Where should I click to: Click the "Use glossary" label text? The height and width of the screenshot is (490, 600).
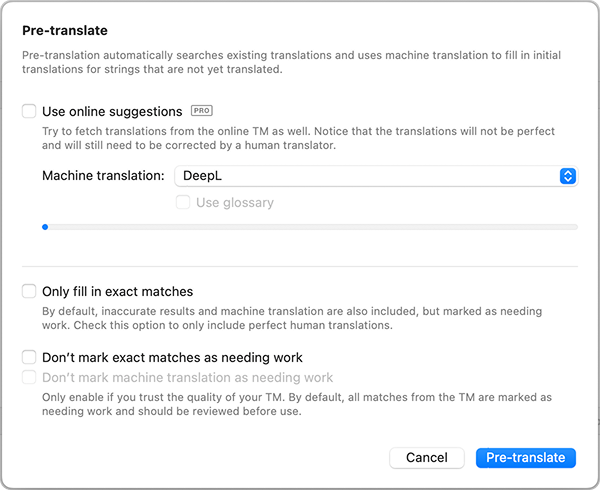(234, 203)
